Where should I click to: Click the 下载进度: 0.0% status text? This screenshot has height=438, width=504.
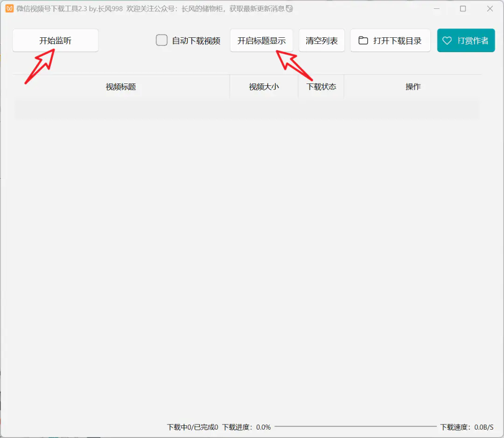(246, 427)
